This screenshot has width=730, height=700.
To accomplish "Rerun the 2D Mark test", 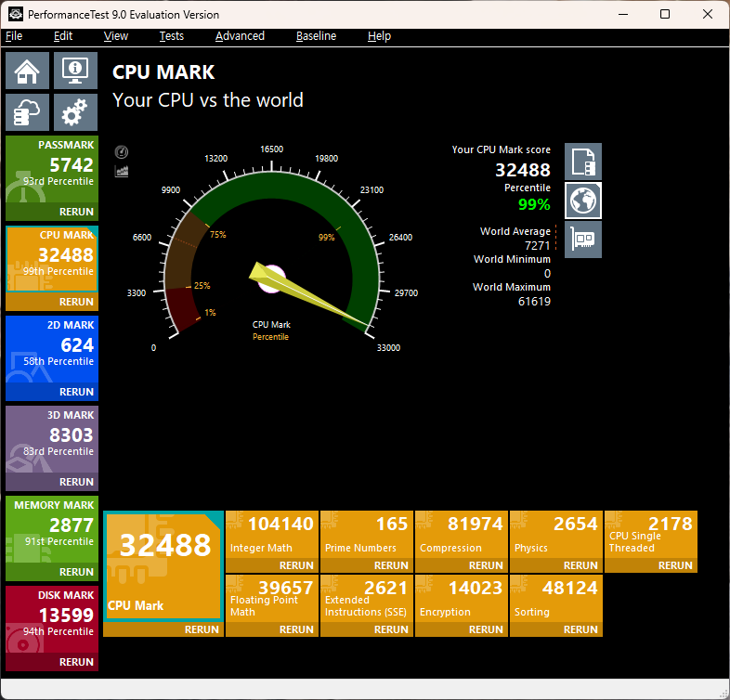I will tap(52, 392).
